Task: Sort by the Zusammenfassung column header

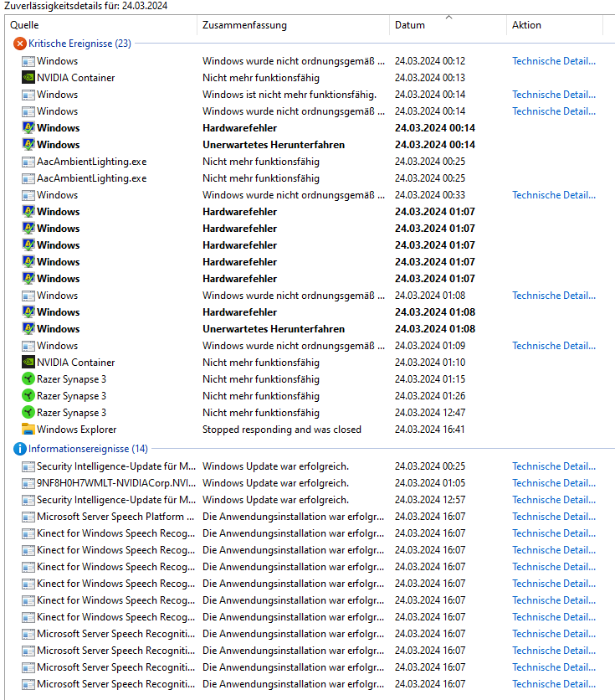Action: pyautogui.click(x=293, y=25)
